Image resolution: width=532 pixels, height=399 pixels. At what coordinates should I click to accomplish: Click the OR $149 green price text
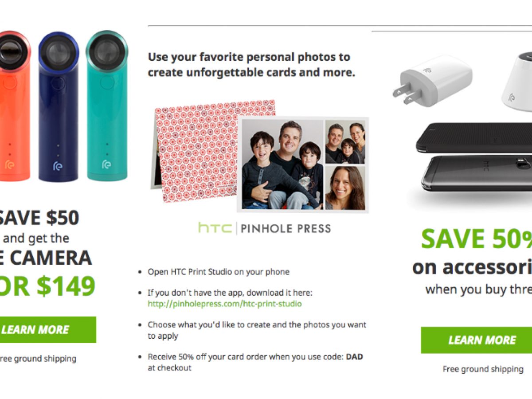(49, 286)
